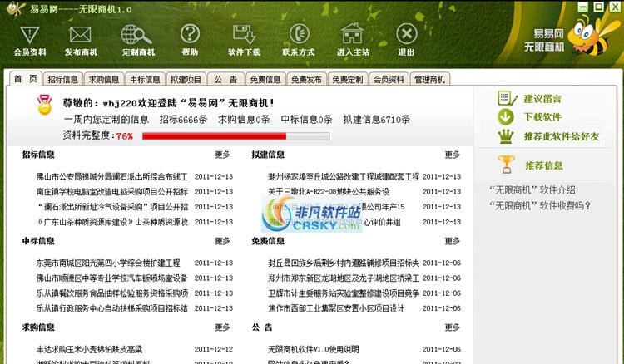Open the 求购信息 tab
Screen dimensions: 624x364
tap(104, 79)
